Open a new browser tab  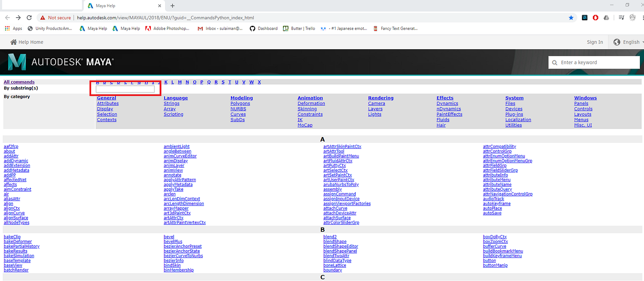click(x=172, y=6)
